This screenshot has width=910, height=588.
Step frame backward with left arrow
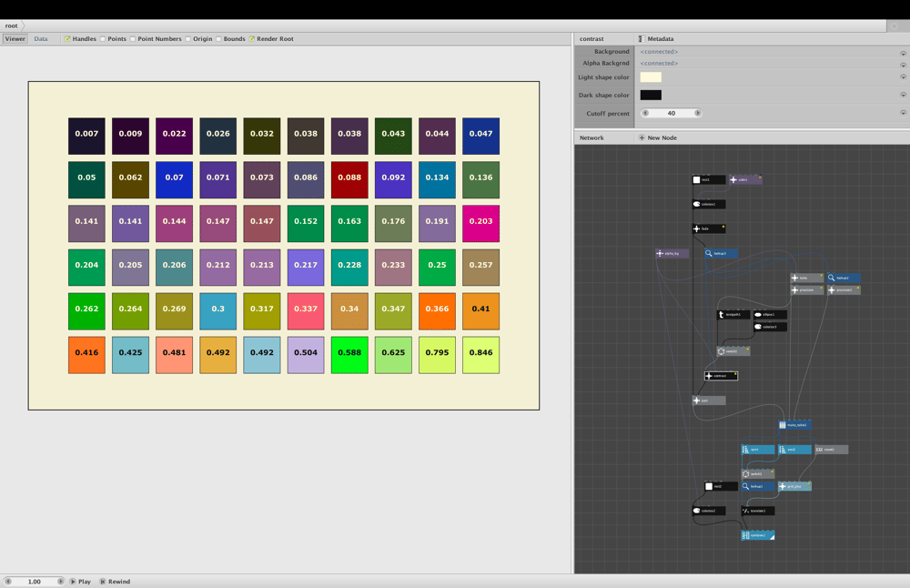click(8, 582)
